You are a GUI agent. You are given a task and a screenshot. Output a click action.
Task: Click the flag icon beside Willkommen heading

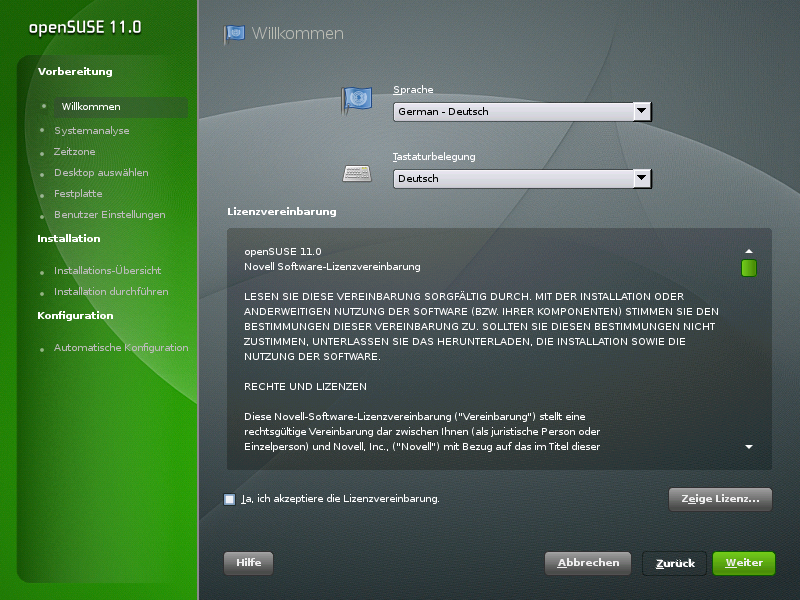(x=234, y=34)
